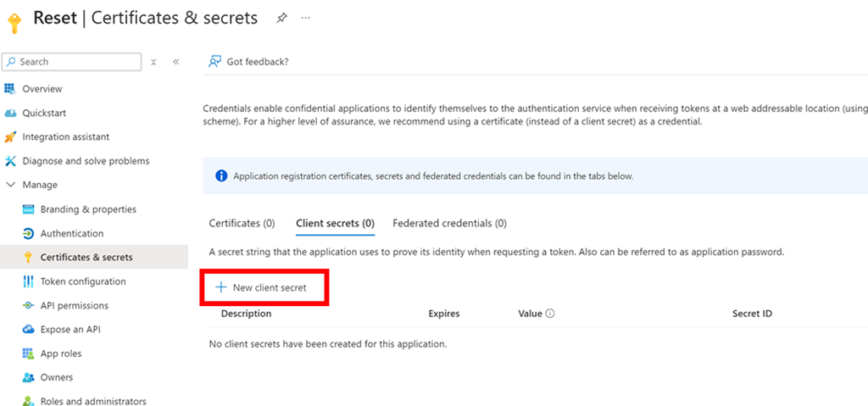This screenshot has width=868, height=406.
Task: Click the pin icon beside the page title
Action: coord(281,18)
